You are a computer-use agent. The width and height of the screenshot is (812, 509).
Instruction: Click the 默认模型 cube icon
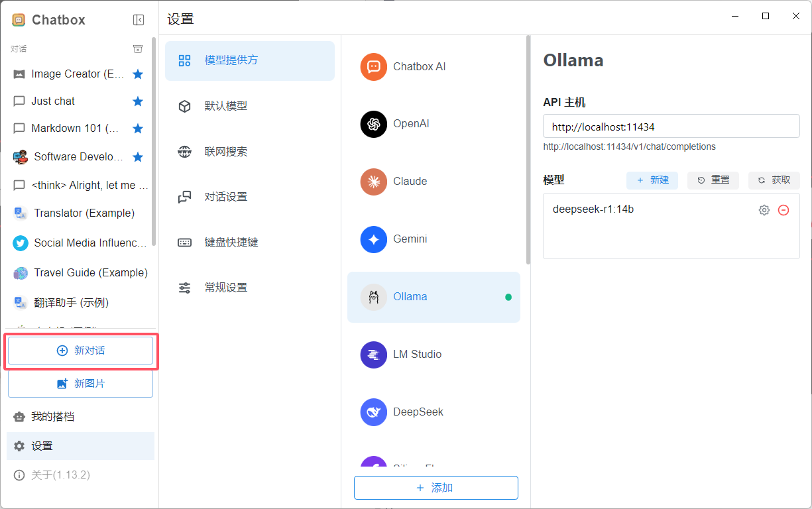pos(185,106)
